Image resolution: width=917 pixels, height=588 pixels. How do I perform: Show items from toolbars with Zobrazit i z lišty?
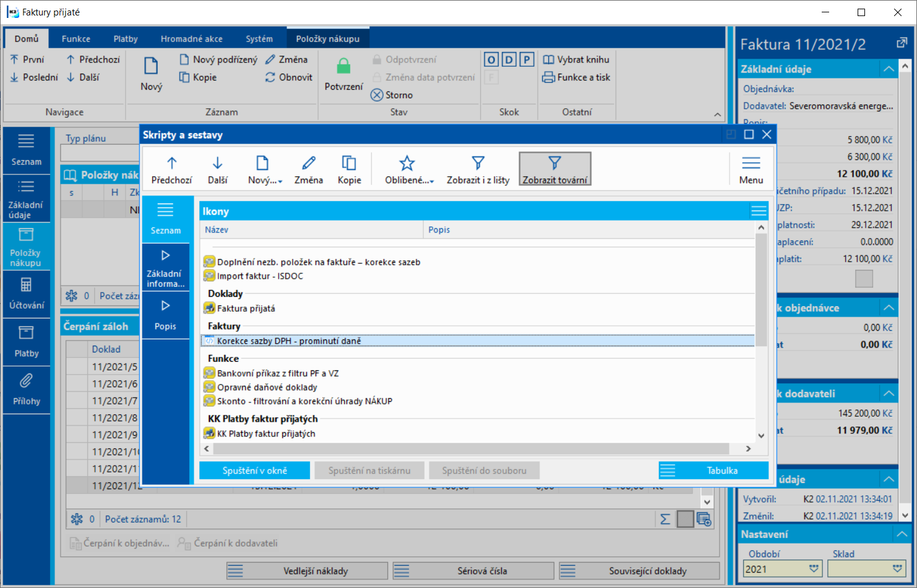coord(478,170)
